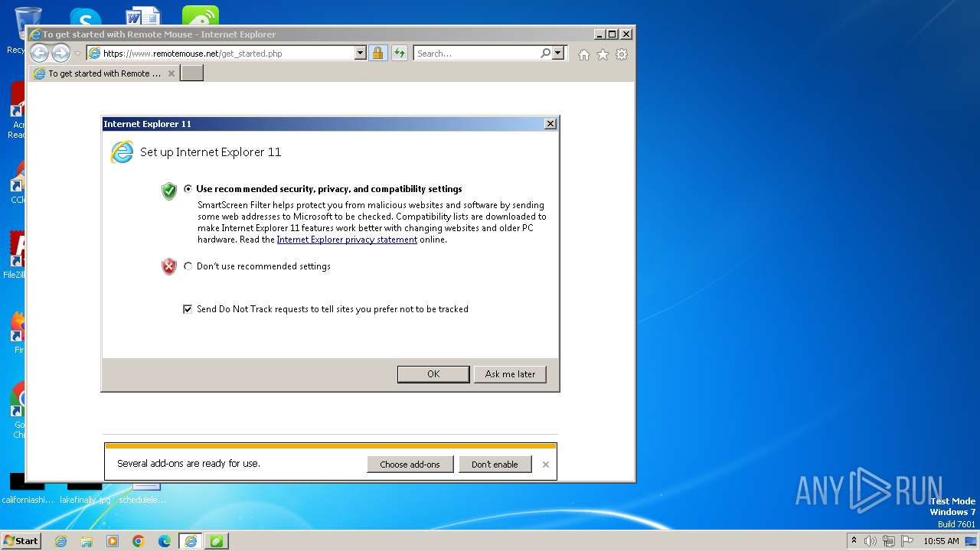
Task: Toggle Send Do Not Track requests checkbox
Action: click(188, 309)
